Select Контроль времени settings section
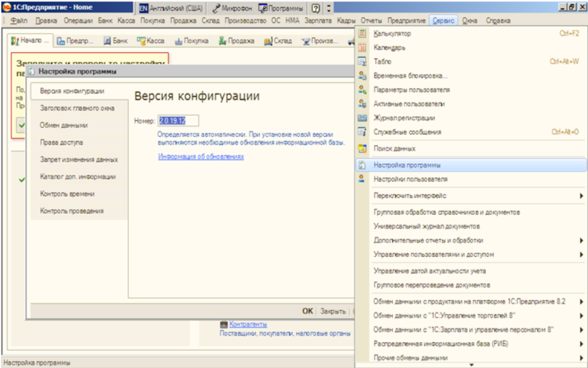The height and width of the screenshot is (368, 588). 79,194
